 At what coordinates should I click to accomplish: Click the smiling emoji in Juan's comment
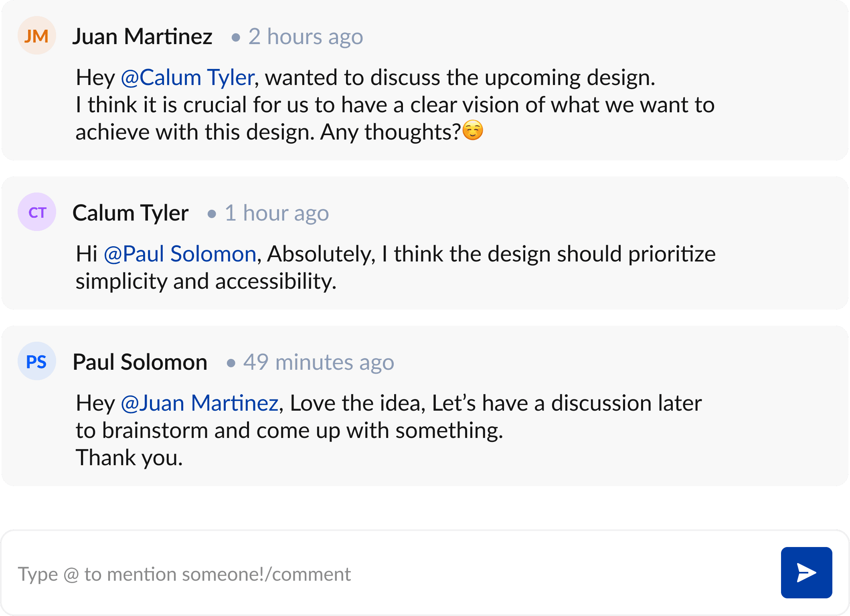tap(473, 130)
